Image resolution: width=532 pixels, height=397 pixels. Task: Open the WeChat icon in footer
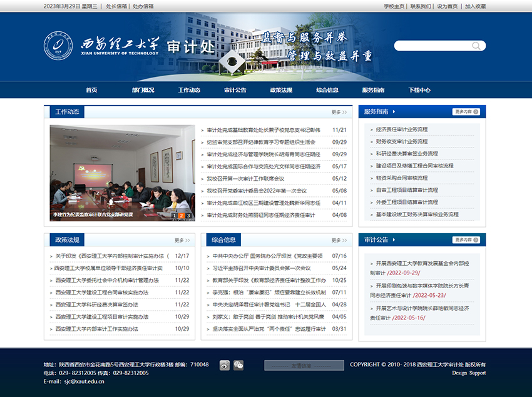pyautogui.click(x=238, y=365)
